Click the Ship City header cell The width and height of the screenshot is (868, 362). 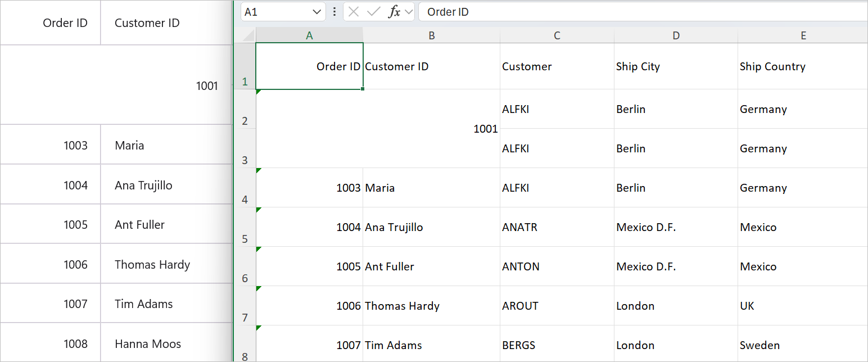pos(675,66)
